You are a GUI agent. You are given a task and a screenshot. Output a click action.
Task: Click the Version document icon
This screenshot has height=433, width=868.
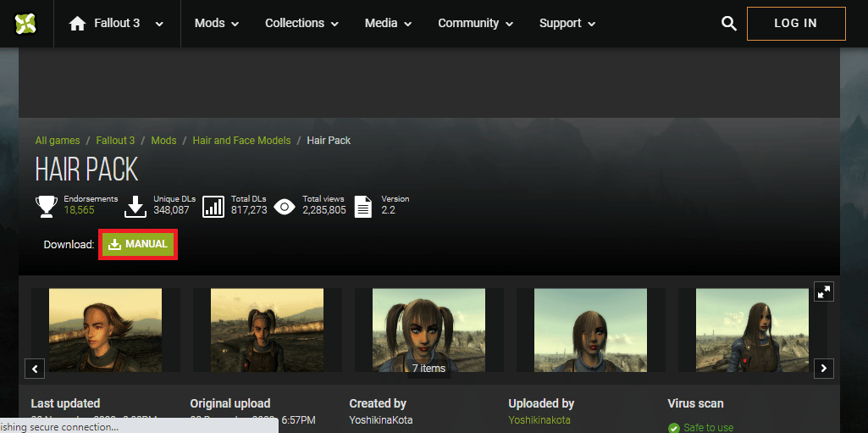pyautogui.click(x=363, y=207)
